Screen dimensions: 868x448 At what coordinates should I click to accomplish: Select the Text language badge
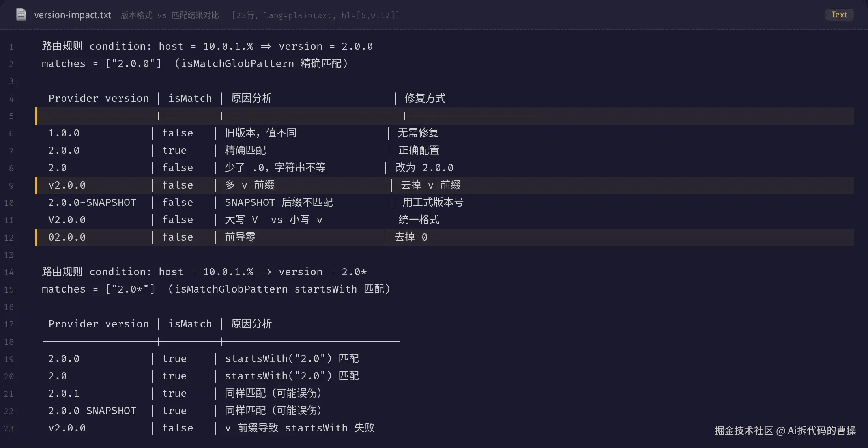(x=839, y=15)
